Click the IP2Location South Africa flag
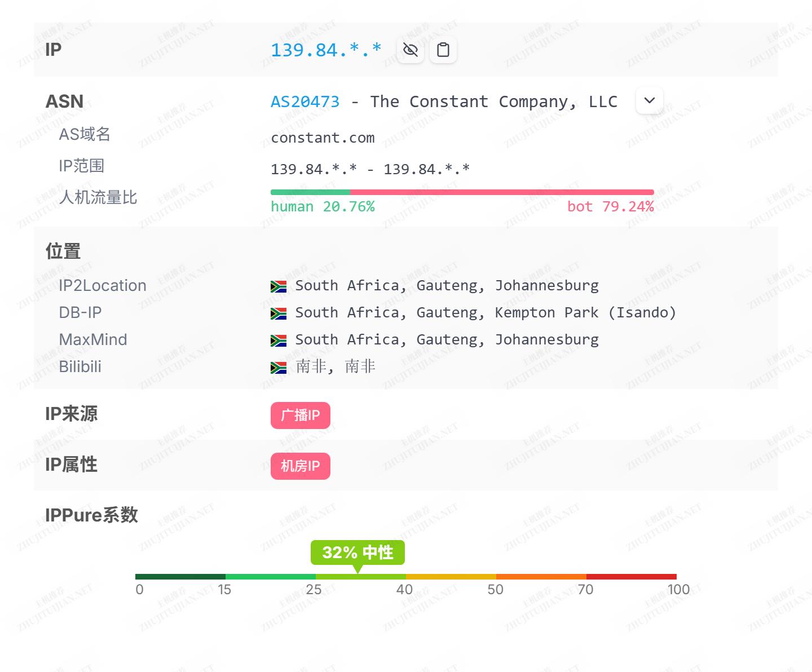 (279, 286)
